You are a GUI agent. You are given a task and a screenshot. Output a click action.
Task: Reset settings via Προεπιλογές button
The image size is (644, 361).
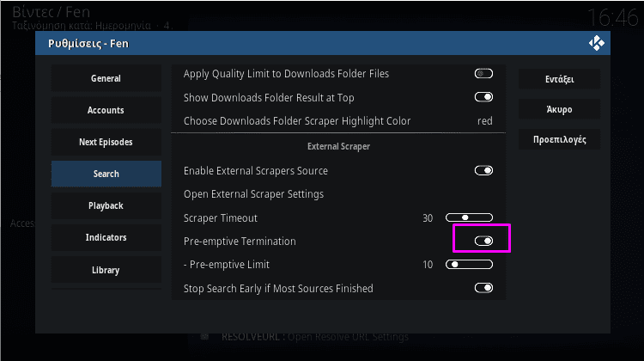point(559,139)
